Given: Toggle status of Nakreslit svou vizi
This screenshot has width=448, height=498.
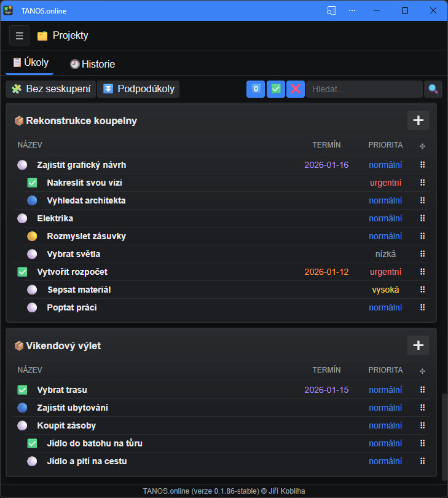Looking at the screenshot, I should tap(33, 183).
